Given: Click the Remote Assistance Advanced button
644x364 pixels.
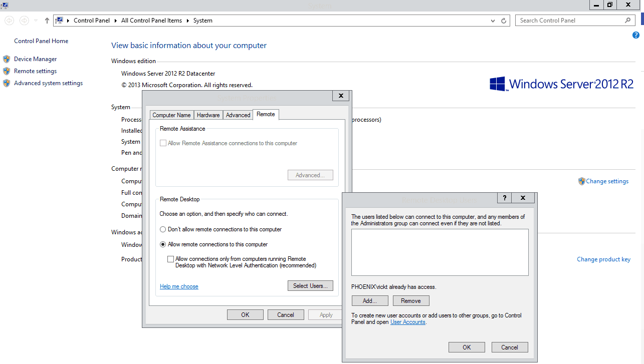Looking at the screenshot, I should click(310, 175).
